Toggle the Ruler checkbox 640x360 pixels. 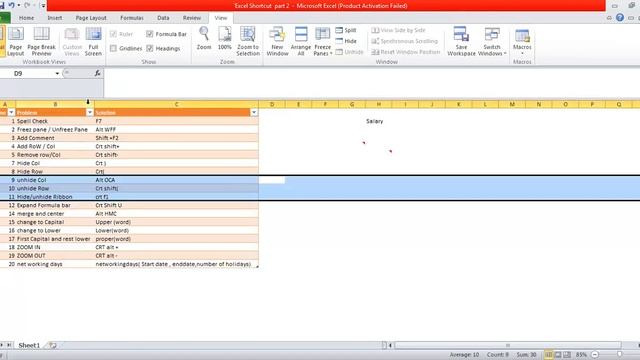coord(113,34)
